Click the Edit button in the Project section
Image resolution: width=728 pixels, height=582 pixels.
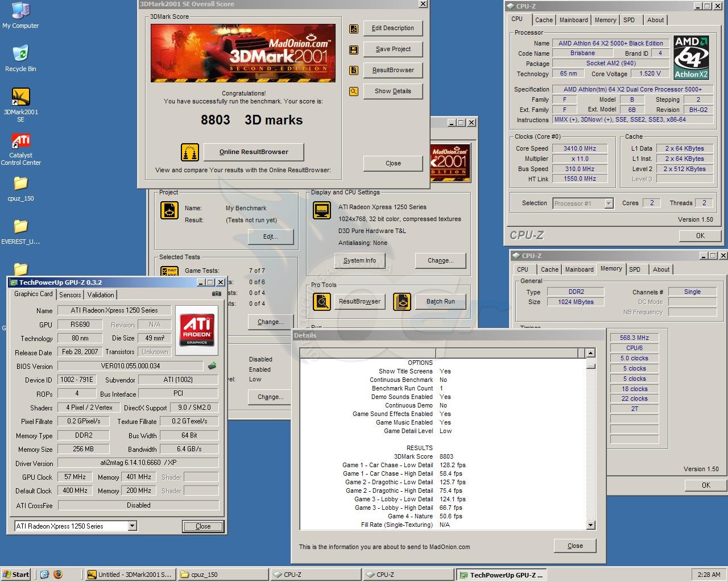pyautogui.click(x=271, y=237)
